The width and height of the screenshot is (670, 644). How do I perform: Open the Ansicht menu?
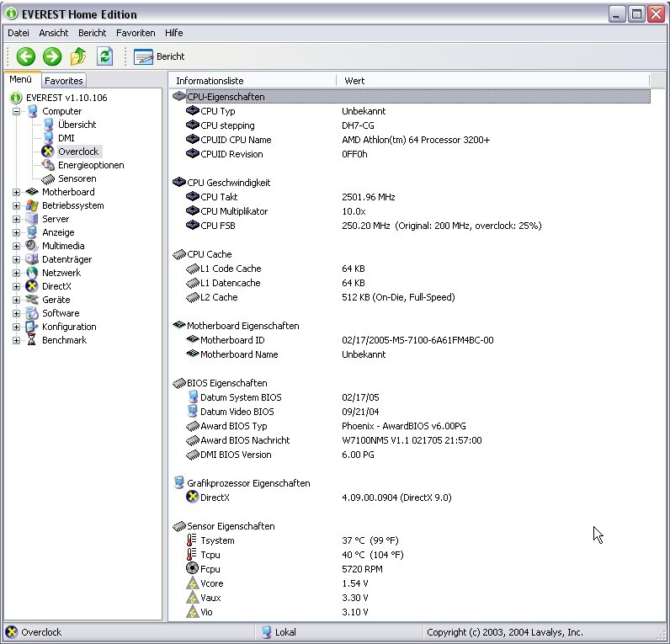pyautogui.click(x=53, y=33)
